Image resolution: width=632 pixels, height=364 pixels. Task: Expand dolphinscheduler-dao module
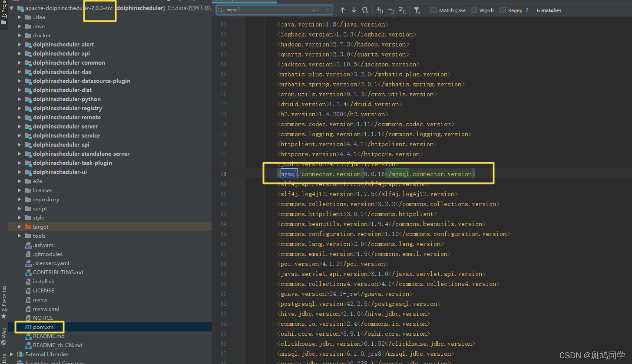coord(19,72)
